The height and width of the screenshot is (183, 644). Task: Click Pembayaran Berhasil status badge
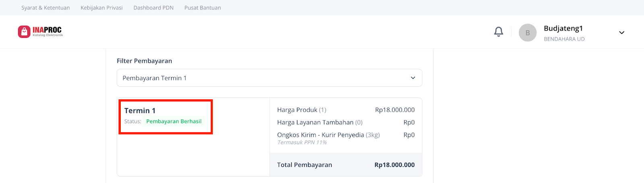[174, 121]
